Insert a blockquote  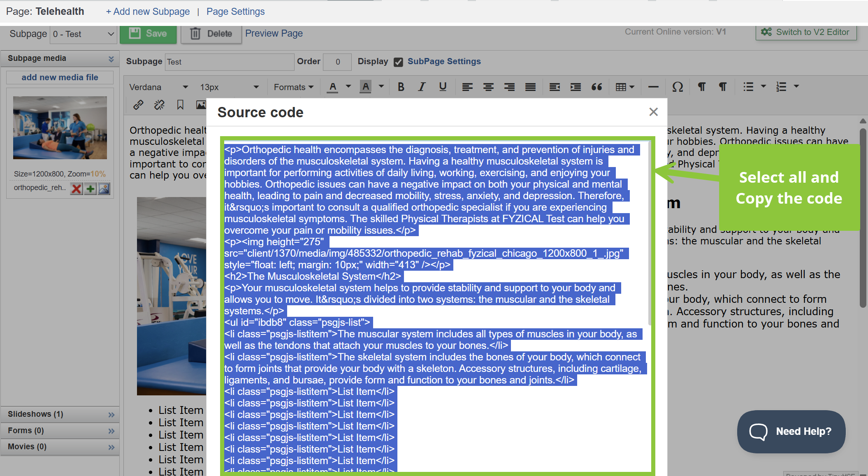596,87
